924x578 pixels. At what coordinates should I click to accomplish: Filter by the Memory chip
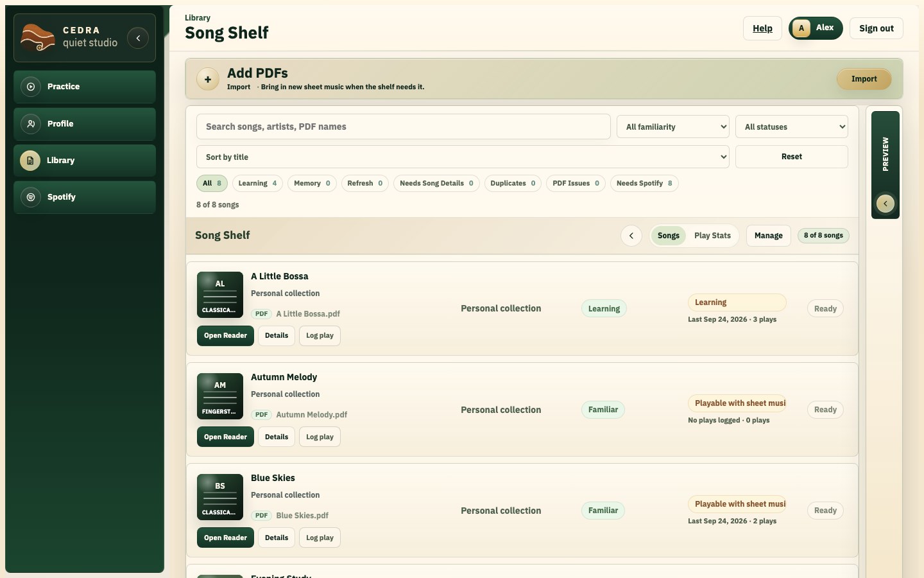click(x=312, y=184)
